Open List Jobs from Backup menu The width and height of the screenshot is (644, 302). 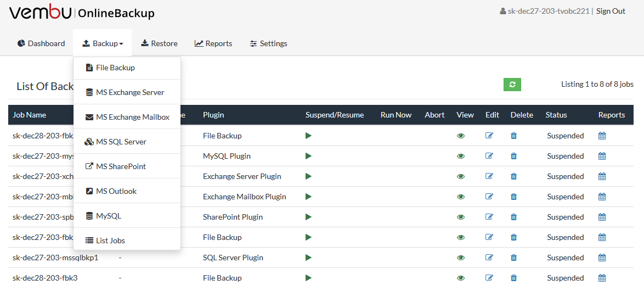[x=127, y=241]
